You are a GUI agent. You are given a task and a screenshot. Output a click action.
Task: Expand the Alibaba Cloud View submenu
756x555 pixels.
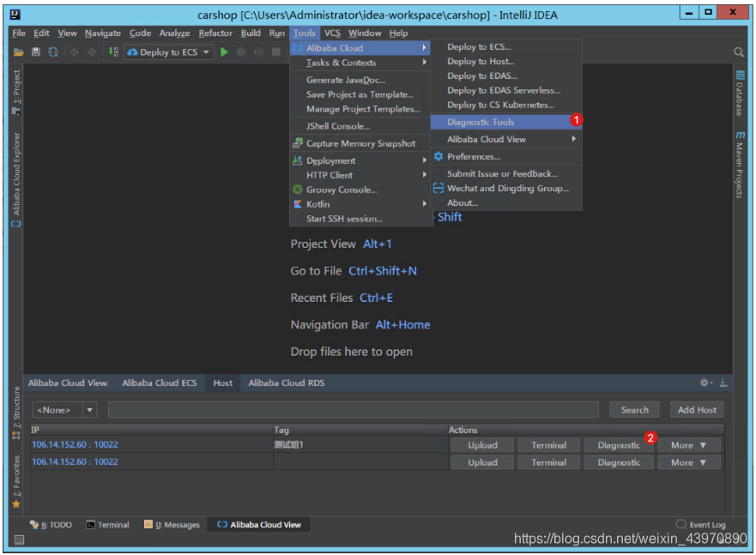506,139
